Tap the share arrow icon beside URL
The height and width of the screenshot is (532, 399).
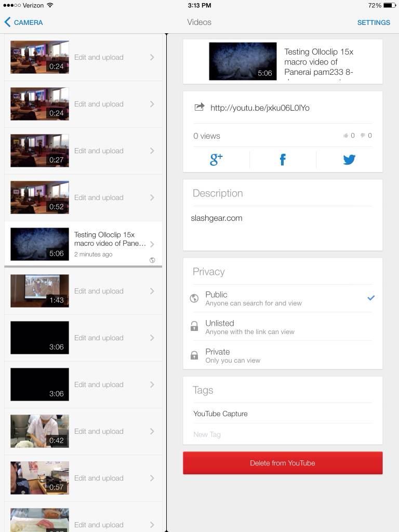coord(199,108)
